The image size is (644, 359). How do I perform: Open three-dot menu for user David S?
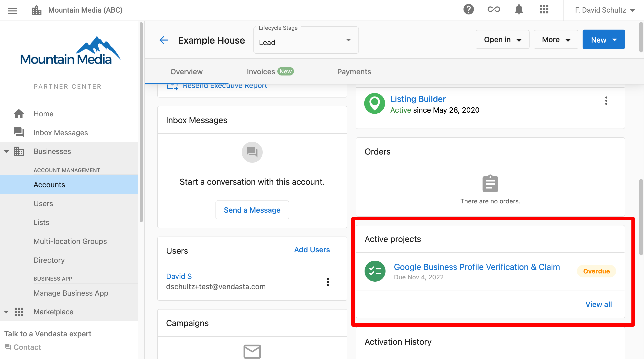tap(328, 282)
